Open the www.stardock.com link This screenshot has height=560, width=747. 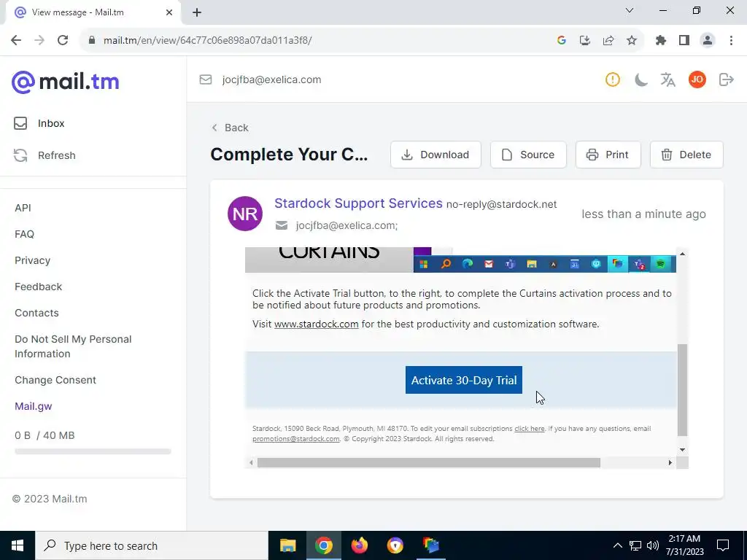pos(317,324)
